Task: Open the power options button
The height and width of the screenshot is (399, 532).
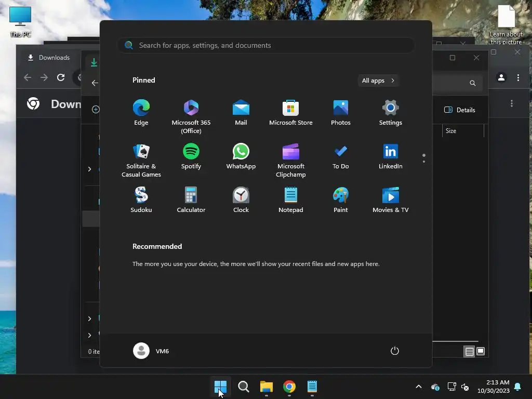Action: [x=395, y=351]
